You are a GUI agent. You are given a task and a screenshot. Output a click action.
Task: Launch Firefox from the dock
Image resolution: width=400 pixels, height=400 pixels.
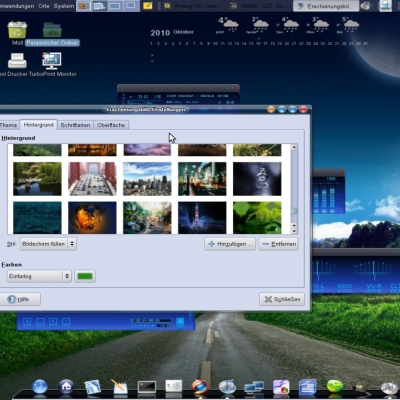point(200,387)
